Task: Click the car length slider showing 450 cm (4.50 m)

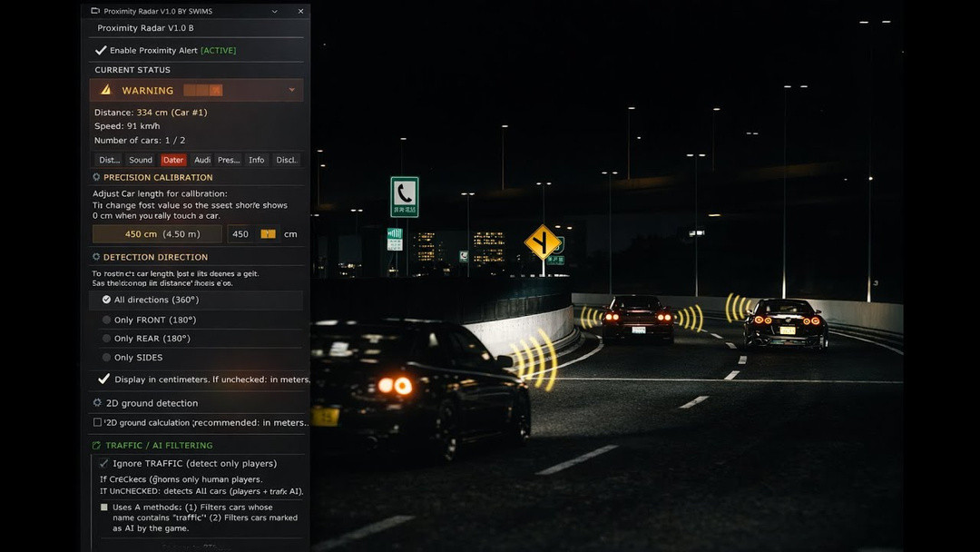Action: [x=157, y=234]
